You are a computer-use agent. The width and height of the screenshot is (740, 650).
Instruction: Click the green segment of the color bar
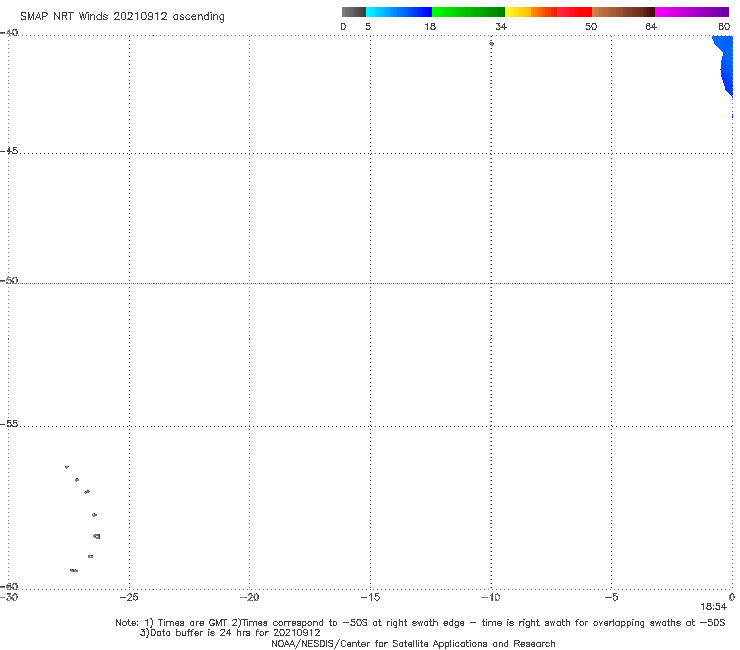tap(468, 12)
